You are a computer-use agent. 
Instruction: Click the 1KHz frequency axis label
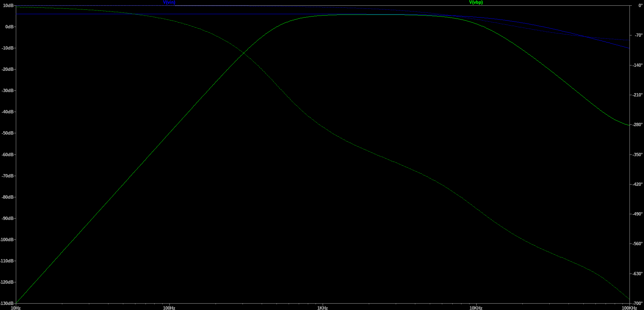322,308
